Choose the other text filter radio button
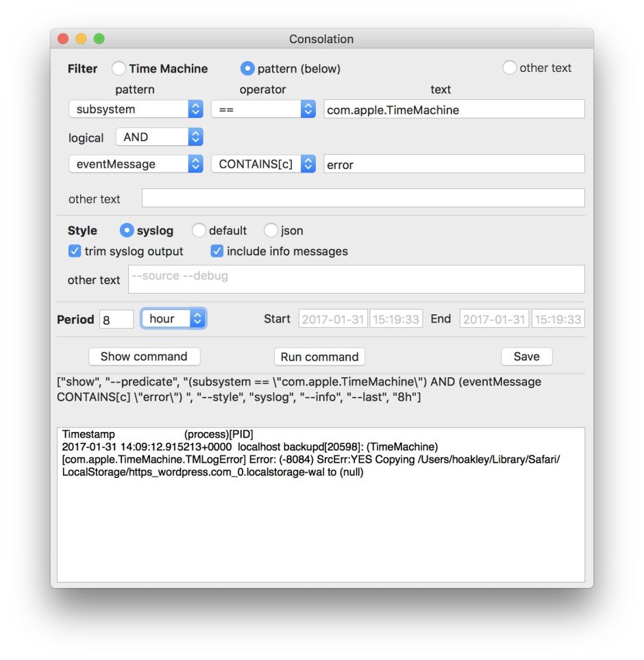This screenshot has height=660, width=644. point(510,68)
